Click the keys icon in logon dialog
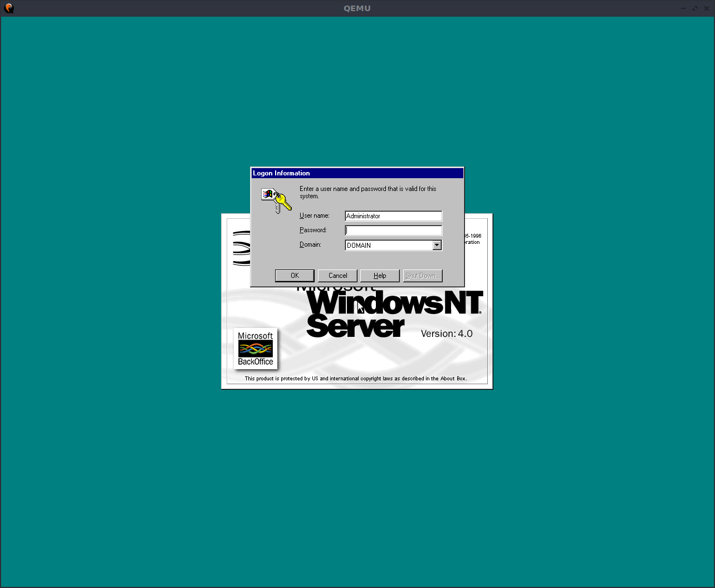Screen dimensions: 715x588 coord(276,201)
